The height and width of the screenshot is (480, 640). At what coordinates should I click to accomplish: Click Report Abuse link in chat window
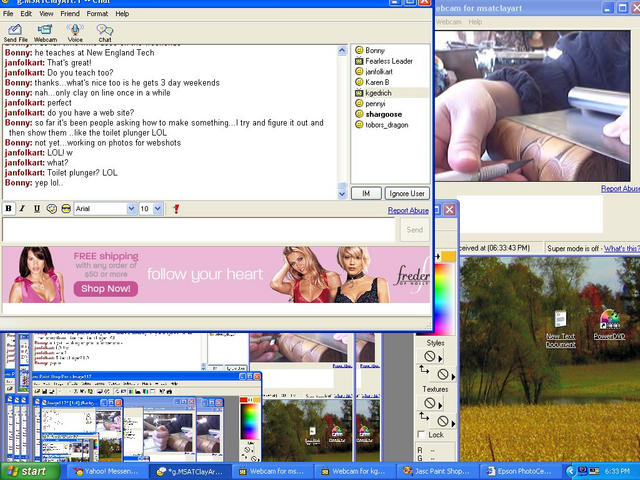coord(408,210)
